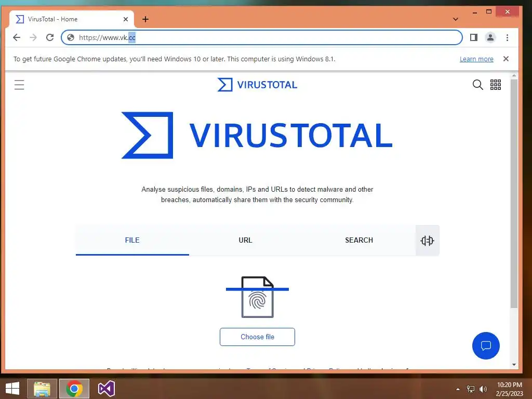Select the VirusTotal - Home browser tab
This screenshot has width=532, height=399.
point(71,19)
